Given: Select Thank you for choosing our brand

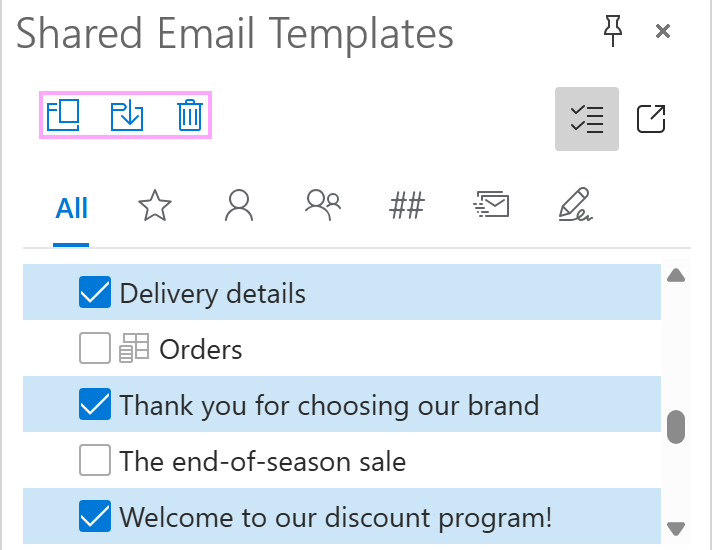Looking at the screenshot, I should 329,405.
